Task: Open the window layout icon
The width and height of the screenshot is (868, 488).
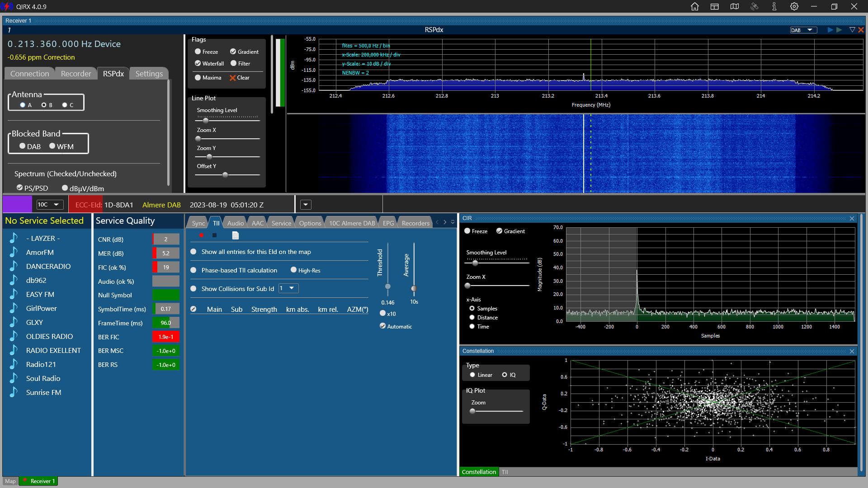Action: 715,6
